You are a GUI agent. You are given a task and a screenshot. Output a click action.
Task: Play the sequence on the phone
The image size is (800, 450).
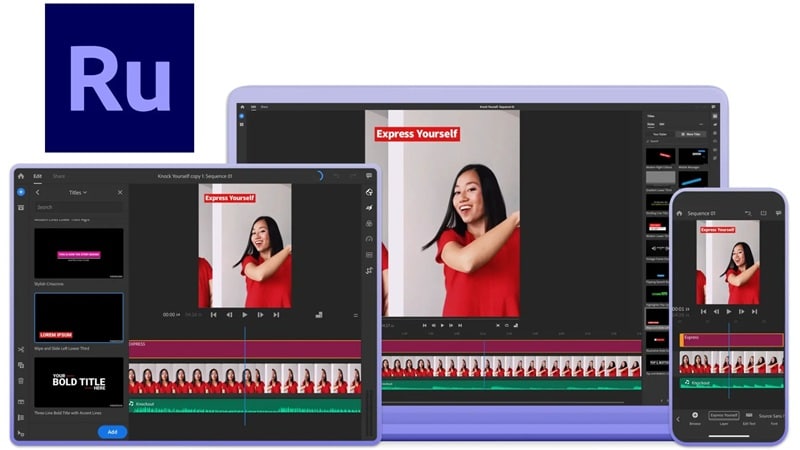point(729,311)
